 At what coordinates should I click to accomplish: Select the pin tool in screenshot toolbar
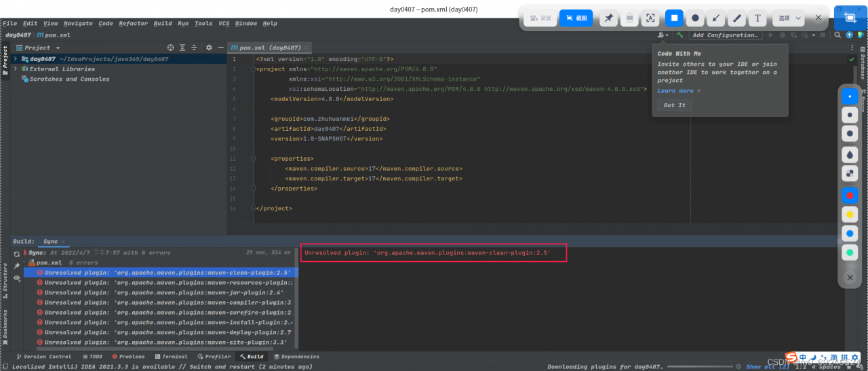(x=608, y=18)
